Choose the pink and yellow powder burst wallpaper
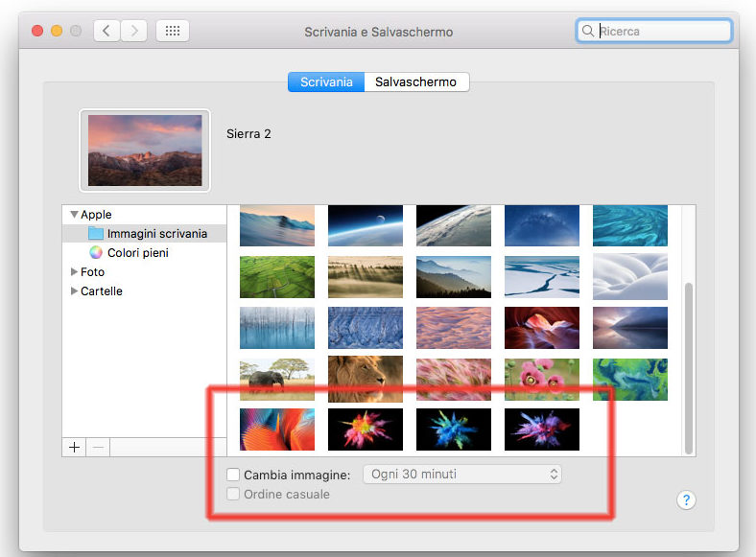756x557 pixels. coord(366,429)
